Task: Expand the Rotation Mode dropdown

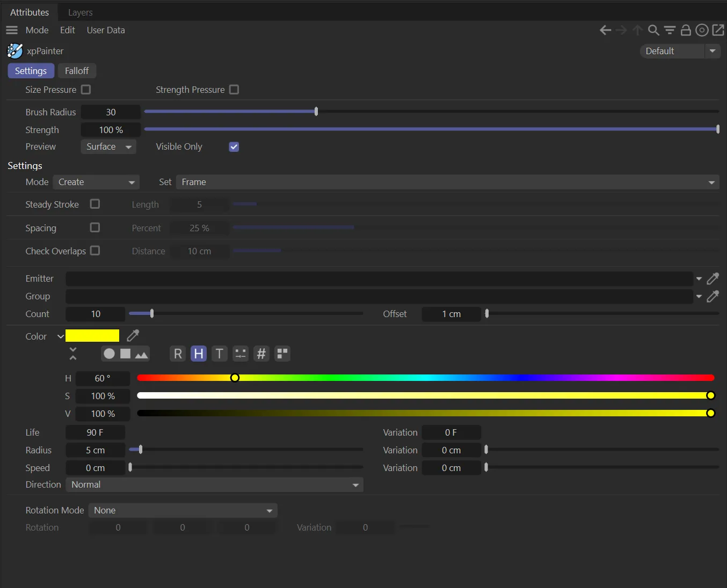Action: [x=183, y=511]
